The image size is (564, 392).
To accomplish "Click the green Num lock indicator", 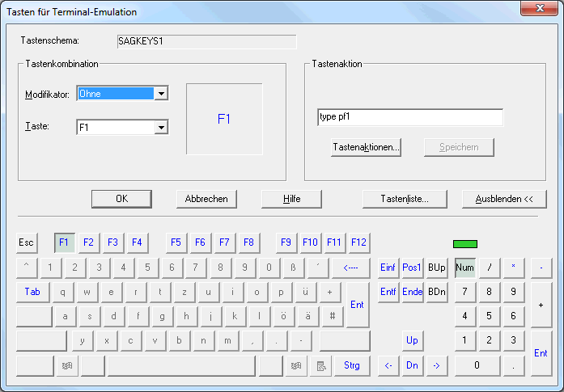I will coord(465,244).
